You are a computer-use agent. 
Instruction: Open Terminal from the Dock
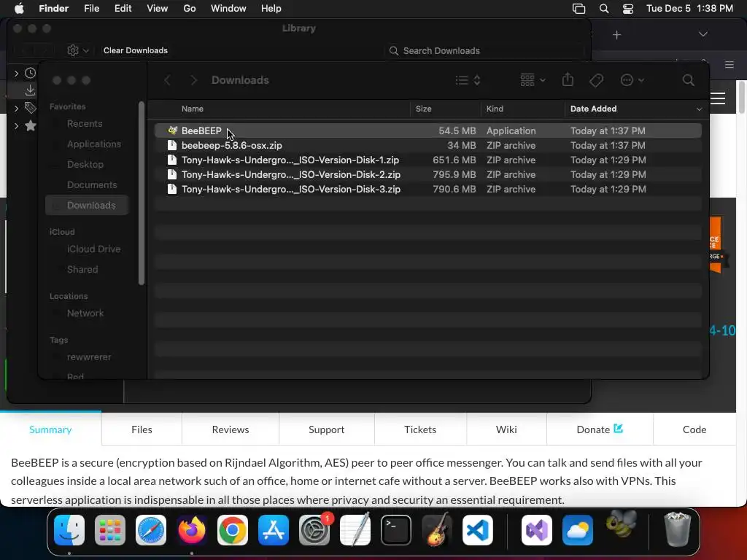(396, 530)
